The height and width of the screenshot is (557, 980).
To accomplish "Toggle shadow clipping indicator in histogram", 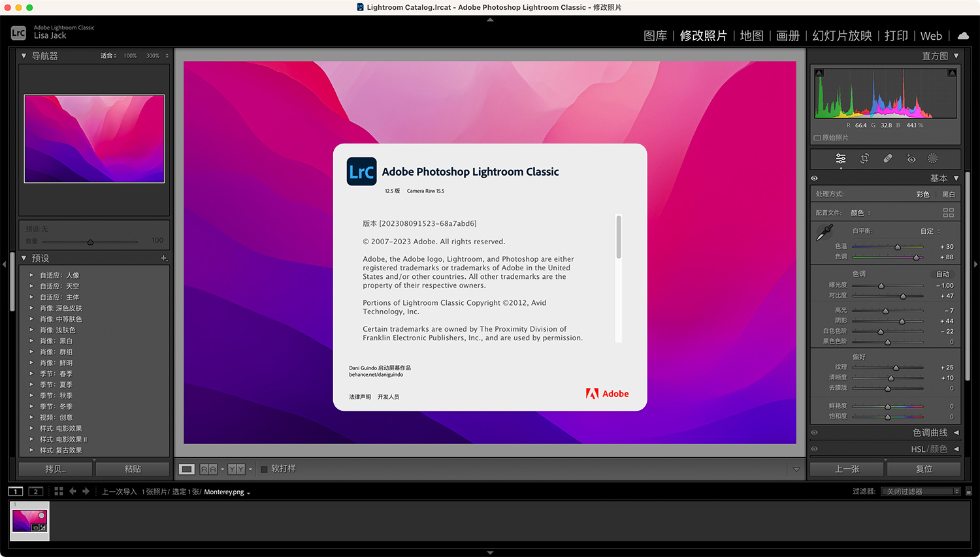I will tap(819, 72).
